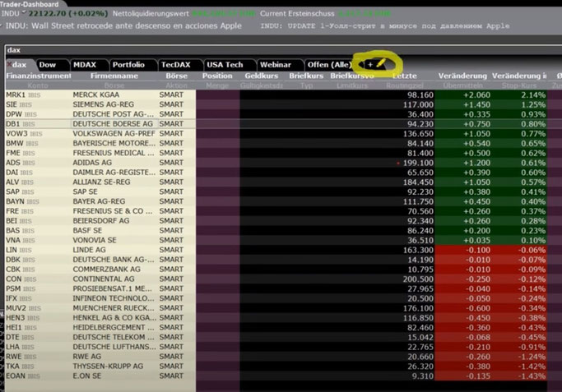
Task: Open the Wall Street retrocede news headline
Action: coord(123,25)
